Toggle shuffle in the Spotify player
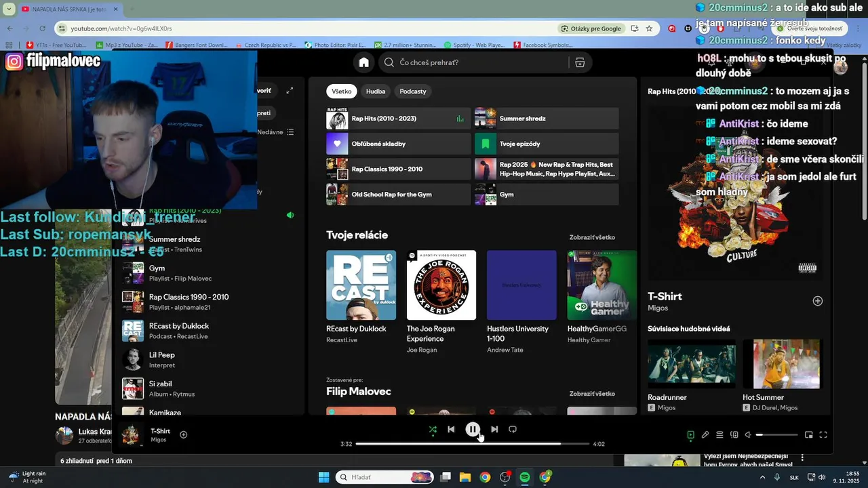The width and height of the screenshot is (868, 488). 433,429
